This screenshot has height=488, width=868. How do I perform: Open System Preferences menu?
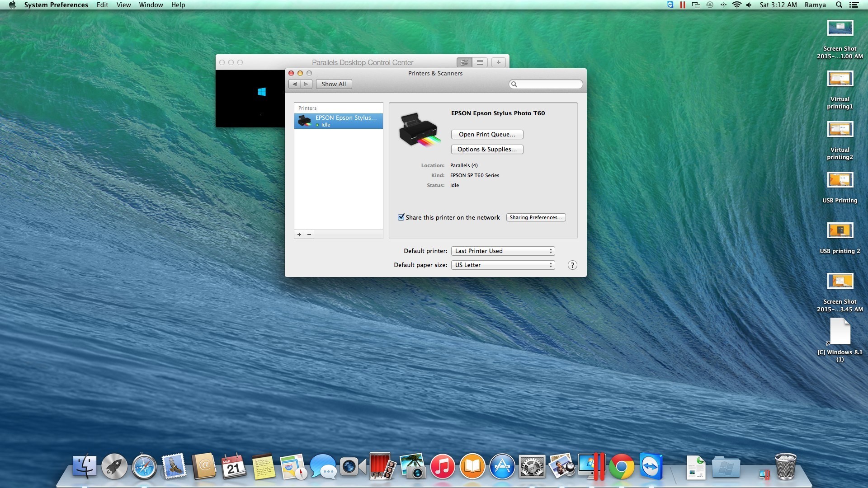pyautogui.click(x=56, y=5)
